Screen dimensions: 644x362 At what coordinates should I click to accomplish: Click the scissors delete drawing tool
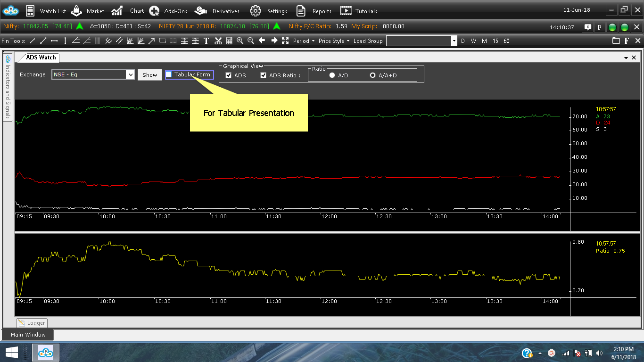pos(218,41)
